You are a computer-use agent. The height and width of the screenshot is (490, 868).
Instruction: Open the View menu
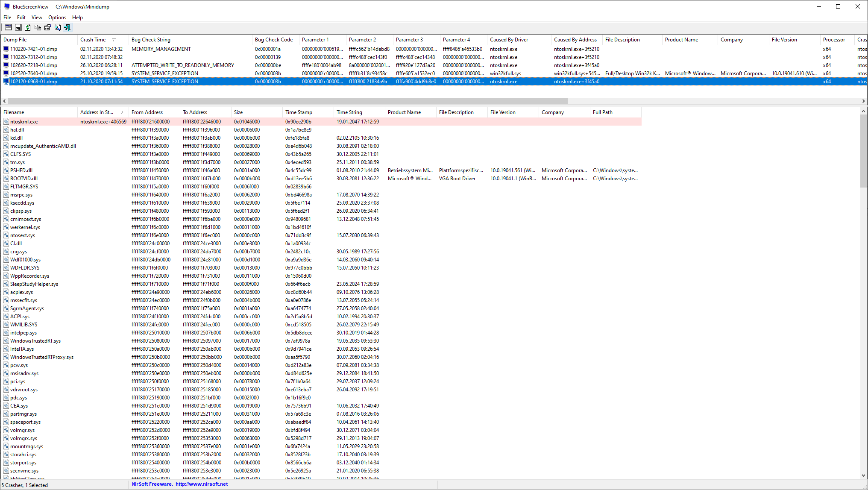[37, 18]
